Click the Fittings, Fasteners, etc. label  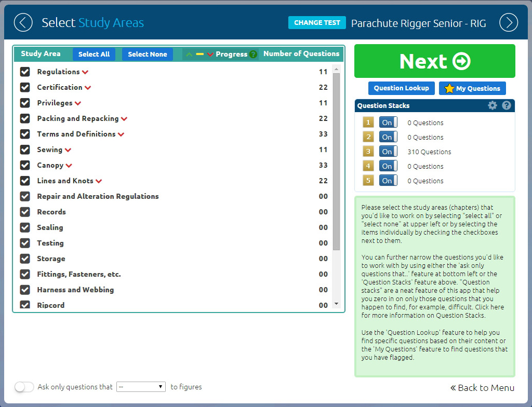tap(79, 275)
